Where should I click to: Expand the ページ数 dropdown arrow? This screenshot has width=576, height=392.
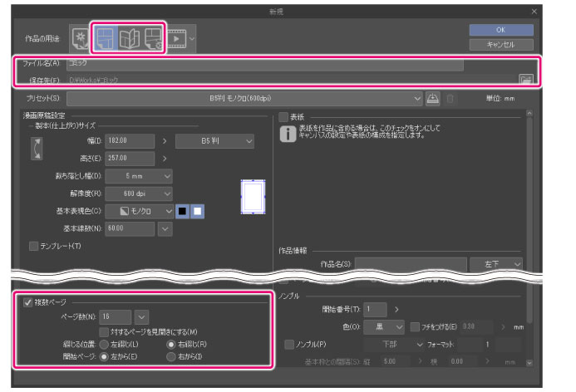click(141, 316)
